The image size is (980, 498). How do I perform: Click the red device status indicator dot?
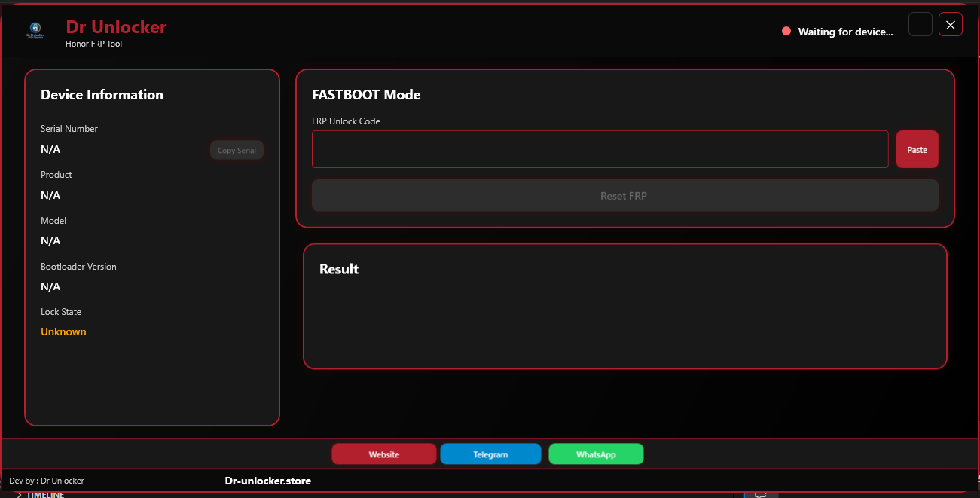[786, 32]
